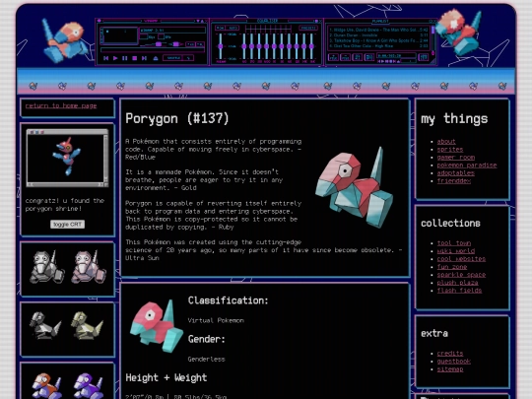The height and width of the screenshot is (399, 532).
Task: Click the Winamp song seek bar
Action: (x=153, y=50)
